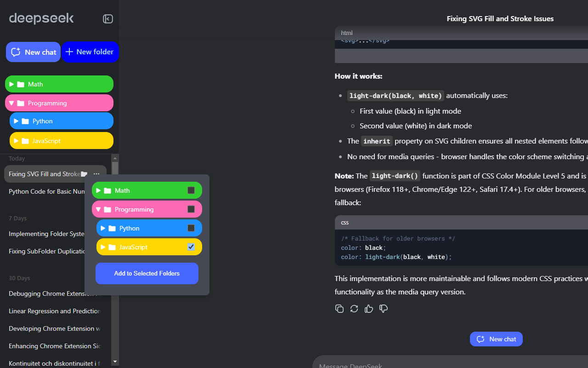Uncheck the JavaScript folder checkbox

[x=191, y=247]
